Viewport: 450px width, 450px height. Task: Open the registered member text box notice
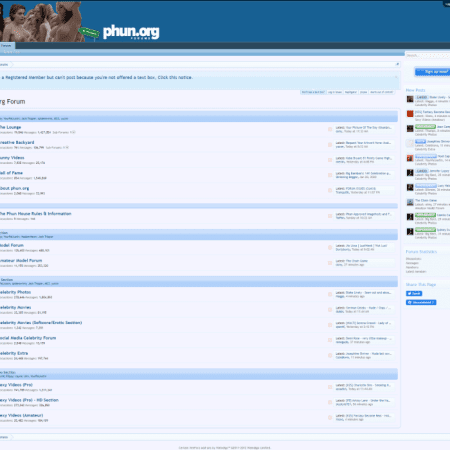(x=97, y=77)
